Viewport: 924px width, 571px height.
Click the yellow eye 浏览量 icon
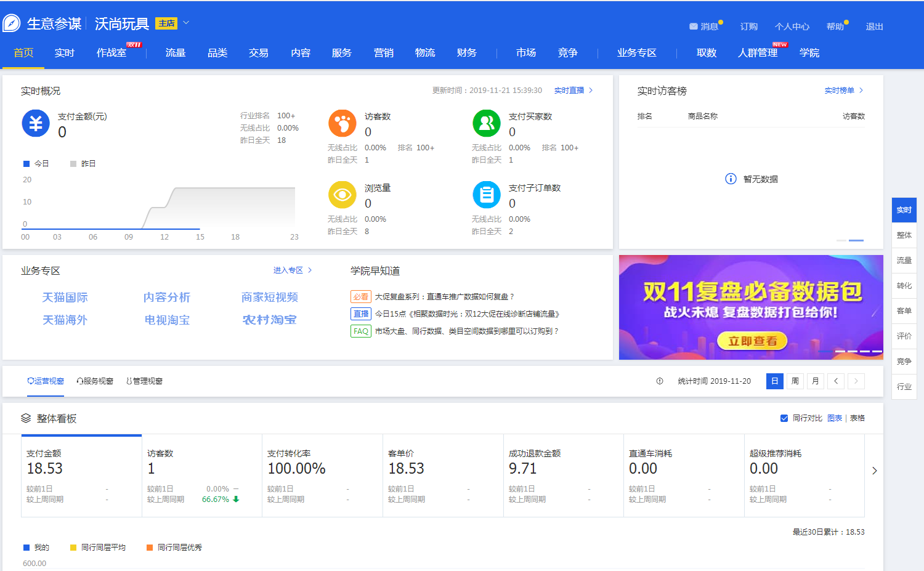[x=342, y=195]
